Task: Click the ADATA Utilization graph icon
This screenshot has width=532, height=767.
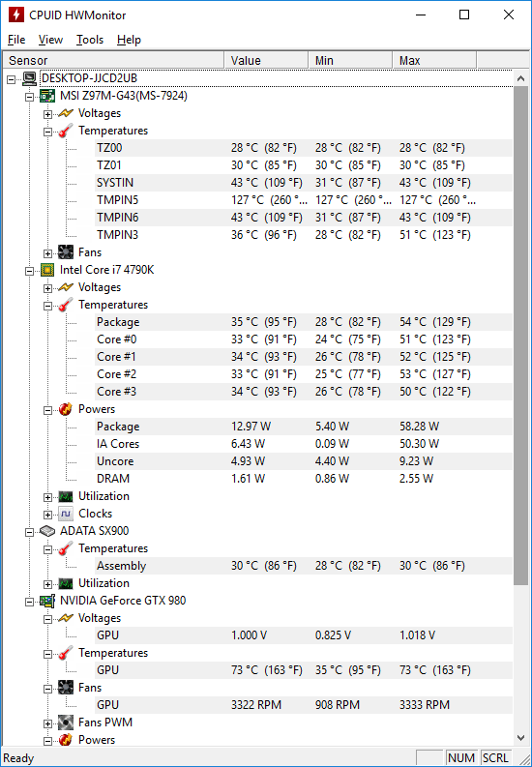Action: 66,583
